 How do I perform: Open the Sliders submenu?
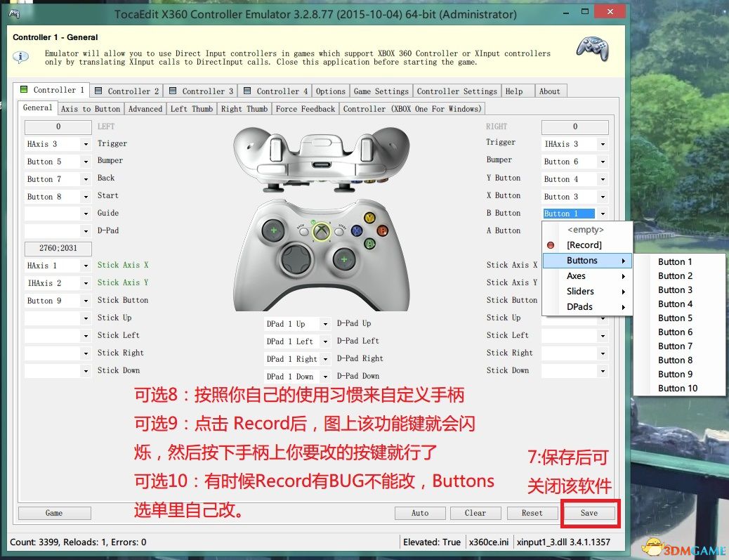[x=587, y=291]
